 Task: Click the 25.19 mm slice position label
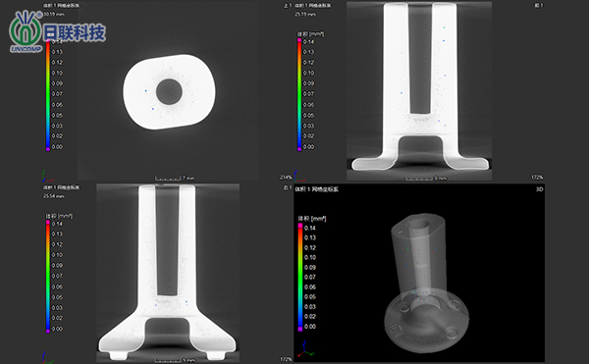[x=305, y=15]
